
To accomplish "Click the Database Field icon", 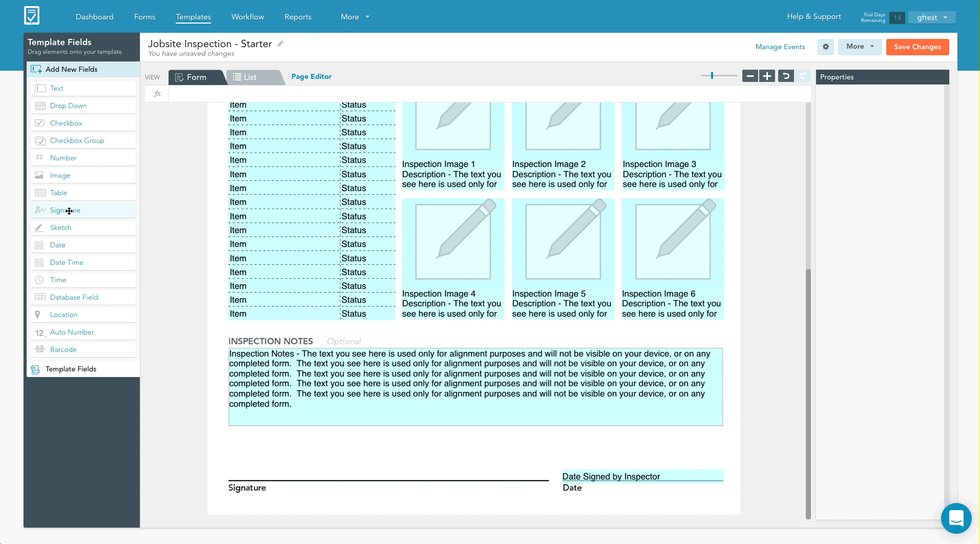I will [40, 297].
